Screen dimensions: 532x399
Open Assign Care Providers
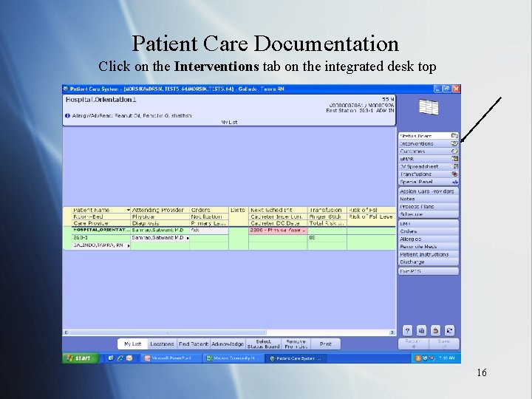click(x=428, y=191)
